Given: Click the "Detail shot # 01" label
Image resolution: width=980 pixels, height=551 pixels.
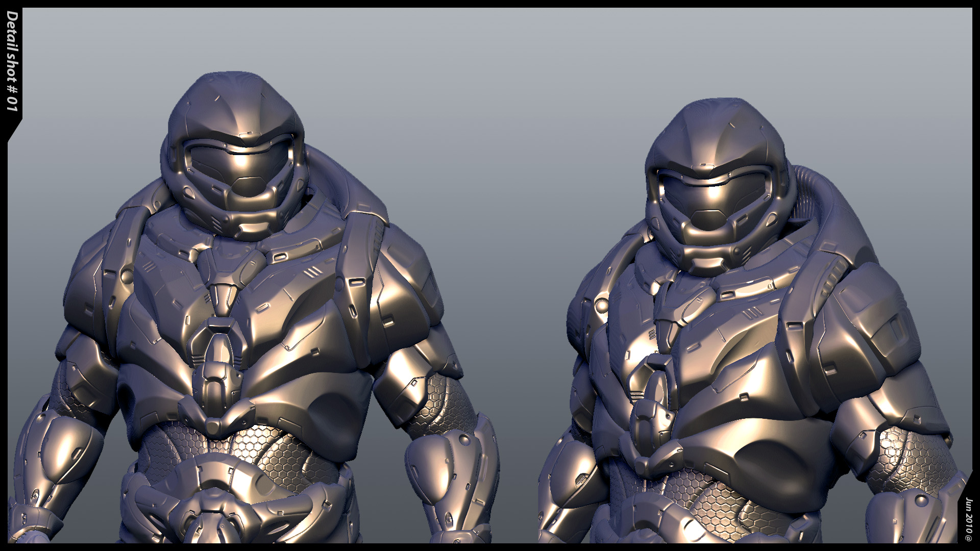Looking at the screenshot, I should 12,61.
